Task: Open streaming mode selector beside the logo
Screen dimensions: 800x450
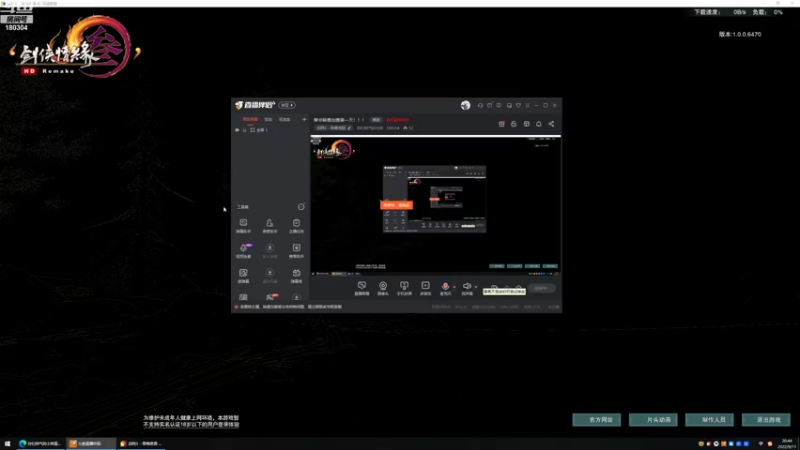Action: tap(287, 105)
